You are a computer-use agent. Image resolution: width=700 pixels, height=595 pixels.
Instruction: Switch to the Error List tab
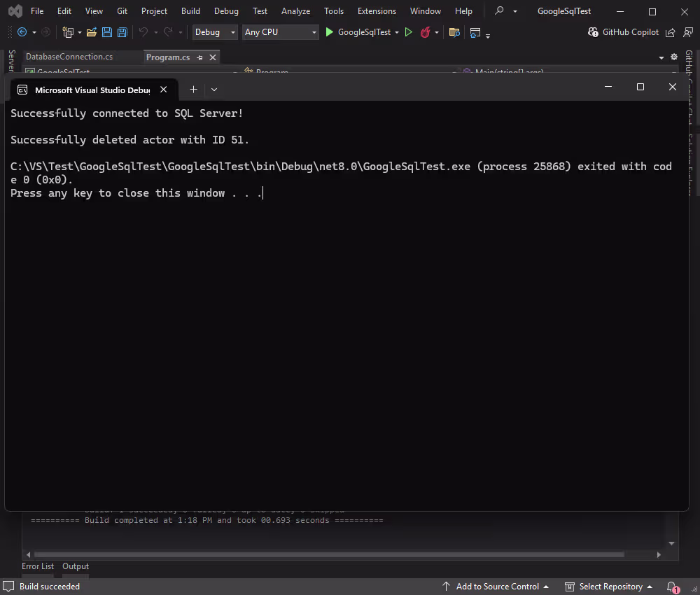coord(38,566)
